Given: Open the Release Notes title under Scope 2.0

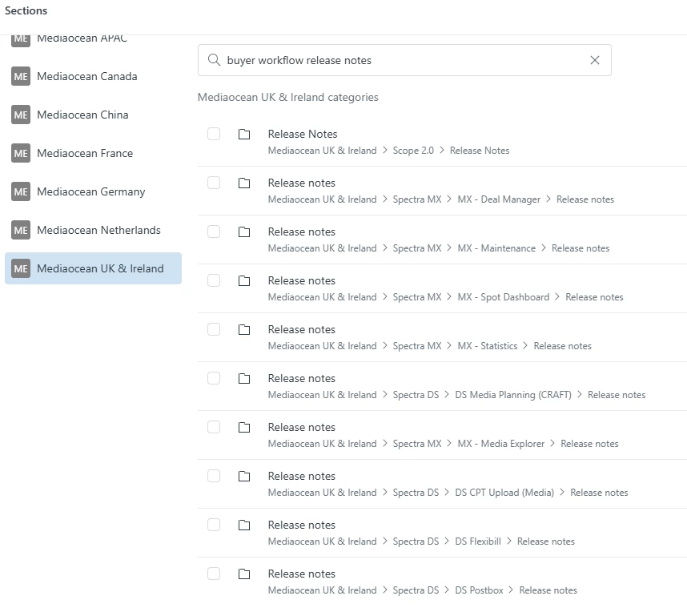Looking at the screenshot, I should (303, 134).
